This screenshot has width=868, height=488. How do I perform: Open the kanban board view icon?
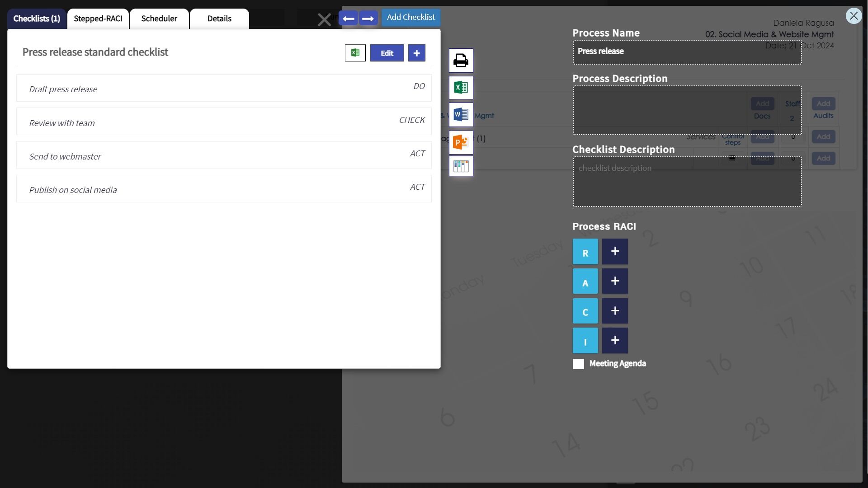461,166
